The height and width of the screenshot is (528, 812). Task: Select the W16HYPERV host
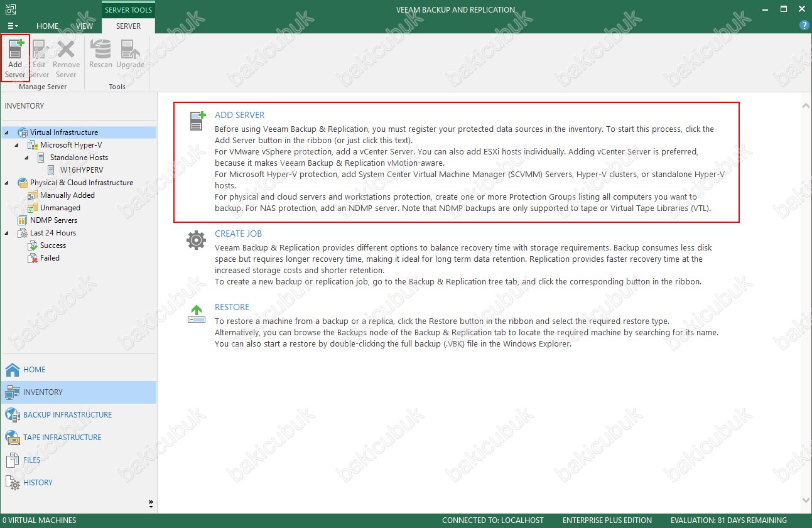82,170
